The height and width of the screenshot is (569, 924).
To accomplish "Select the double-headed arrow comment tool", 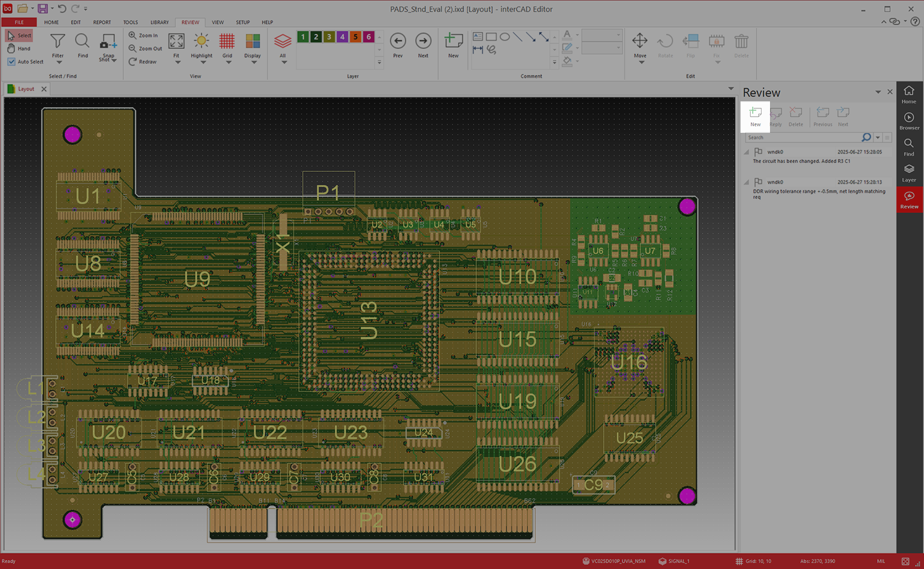I will pyautogui.click(x=543, y=37).
